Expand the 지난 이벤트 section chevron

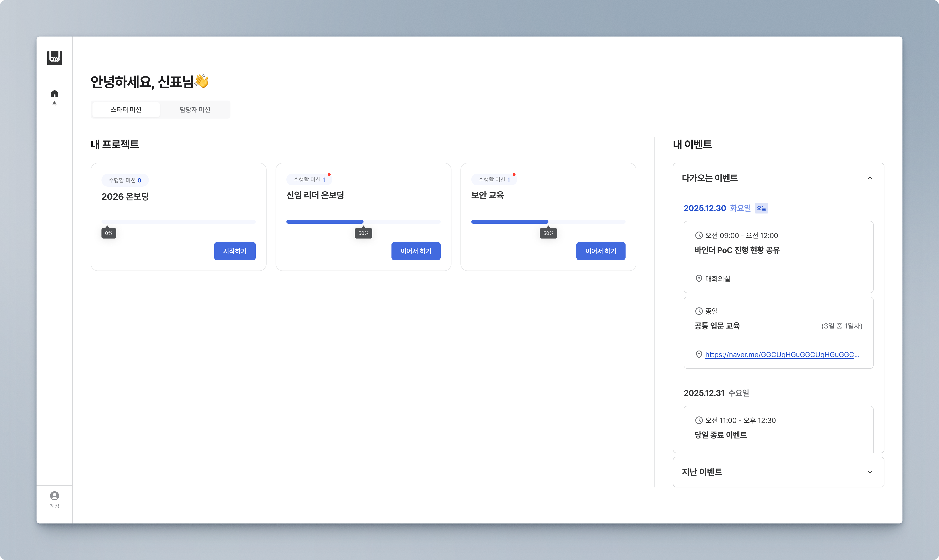click(x=870, y=472)
